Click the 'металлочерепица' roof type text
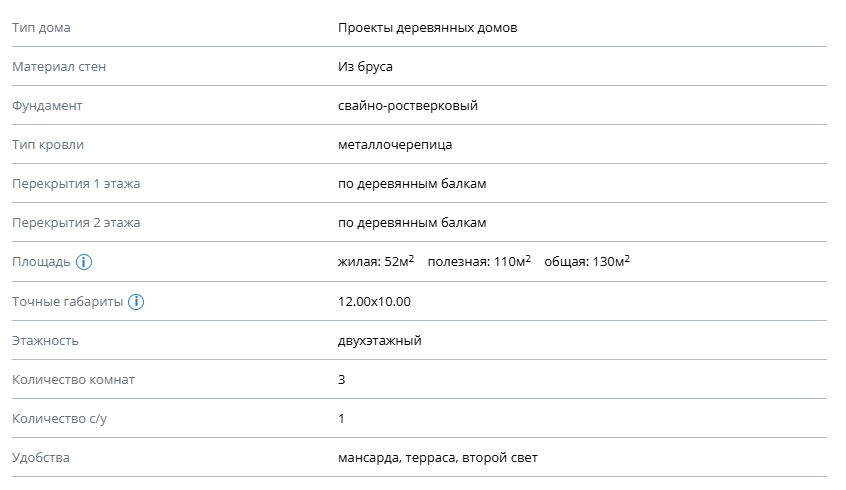The image size is (846, 490). (395, 145)
